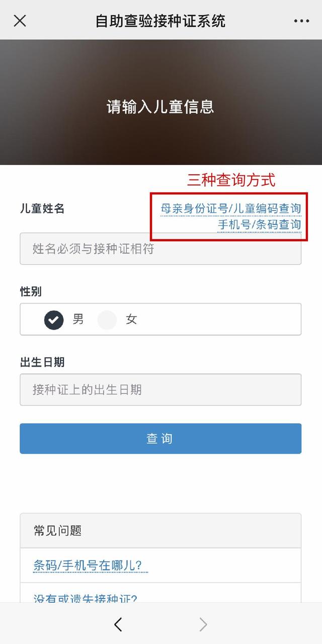Open 母亲身份证号/儿童编码查询 link
Image resolution: width=322 pixels, height=644 pixels.
(x=231, y=208)
